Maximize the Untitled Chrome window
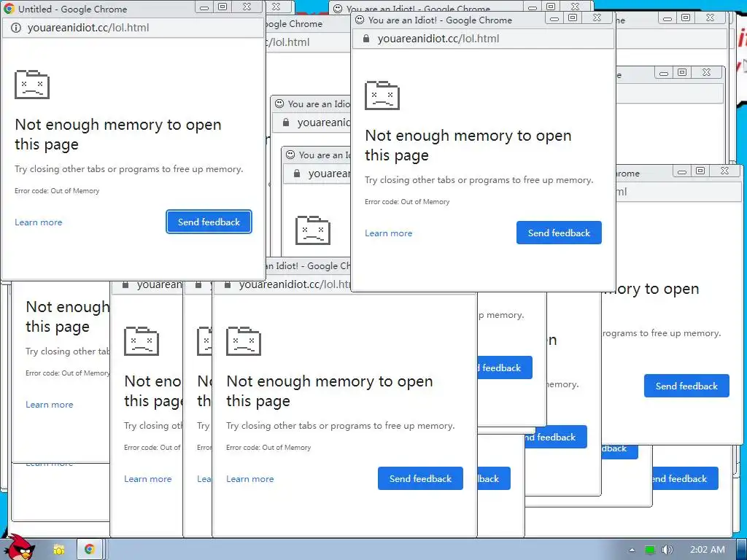Viewport: 747px width, 560px height. point(222,7)
